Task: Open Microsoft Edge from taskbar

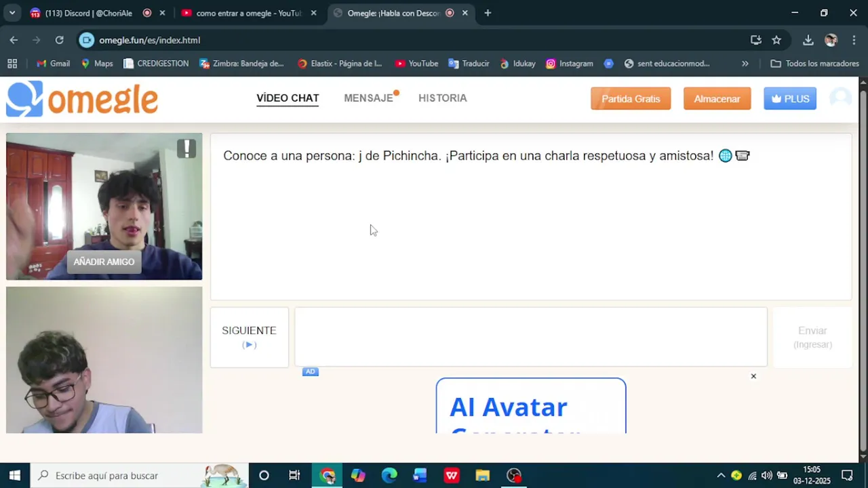Action: pos(389,475)
